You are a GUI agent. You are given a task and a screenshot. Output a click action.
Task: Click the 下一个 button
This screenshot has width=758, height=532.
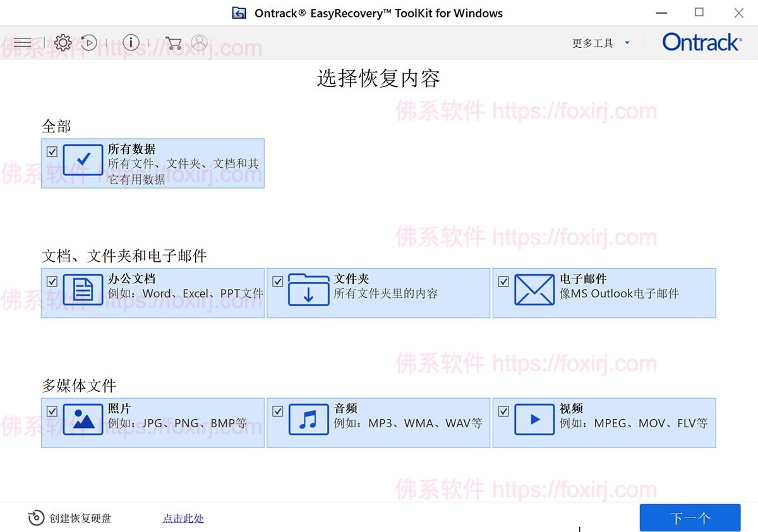pyautogui.click(x=690, y=517)
